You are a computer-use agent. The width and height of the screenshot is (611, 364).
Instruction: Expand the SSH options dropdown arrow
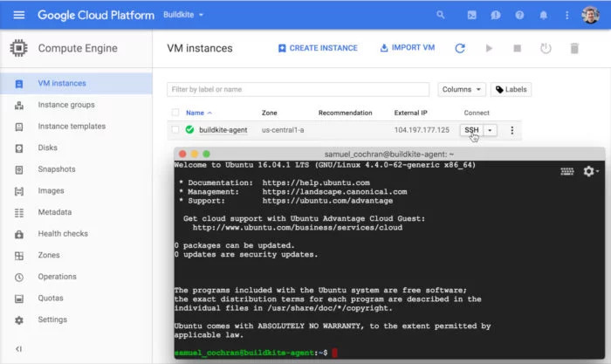pyautogui.click(x=490, y=130)
